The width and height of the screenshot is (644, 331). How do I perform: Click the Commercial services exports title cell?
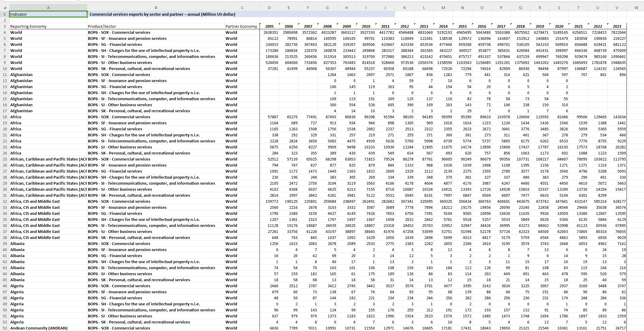click(162, 14)
